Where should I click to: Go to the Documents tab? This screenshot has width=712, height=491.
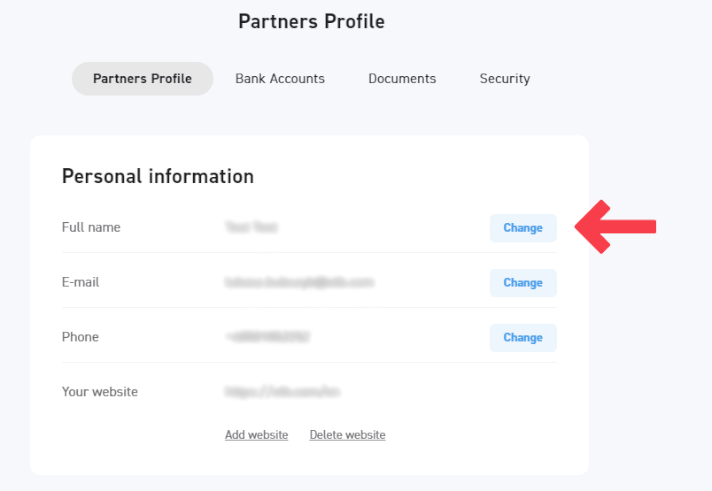click(402, 79)
